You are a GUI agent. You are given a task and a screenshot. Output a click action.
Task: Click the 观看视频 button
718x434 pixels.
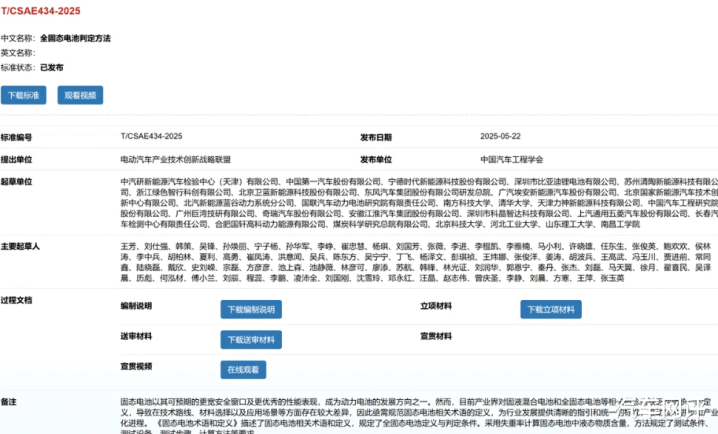(79, 96)
